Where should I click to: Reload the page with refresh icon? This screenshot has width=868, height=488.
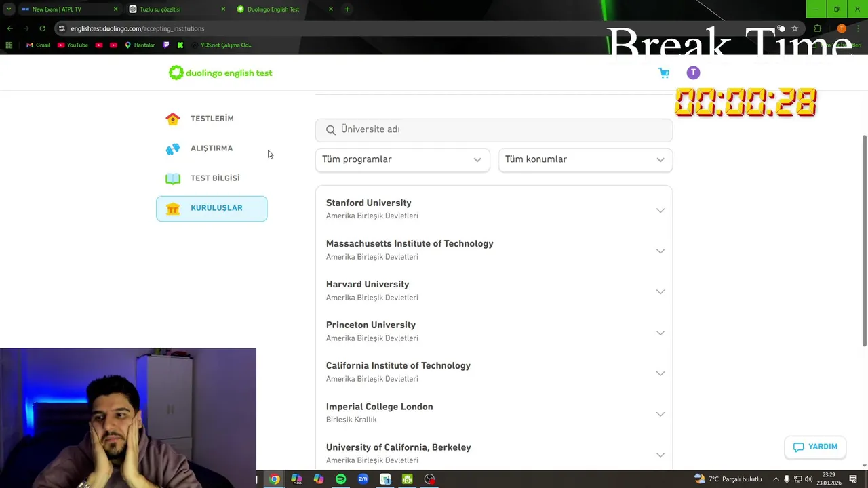click(42, 28)
